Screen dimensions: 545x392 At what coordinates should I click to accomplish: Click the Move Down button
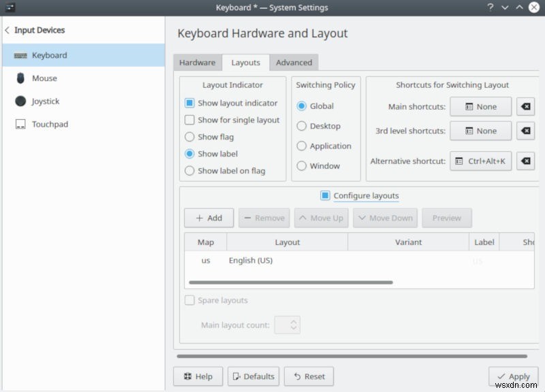click(x=385, y=218)
